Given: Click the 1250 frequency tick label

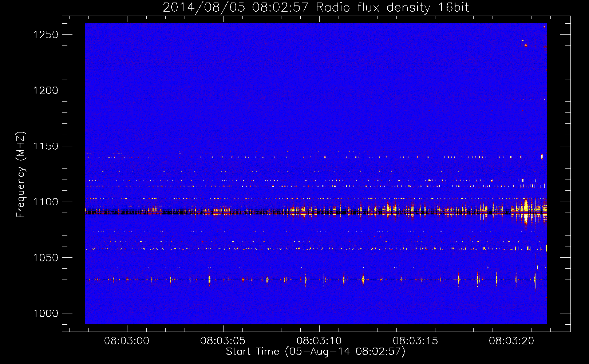Looking at the screenshot, I should pos(46,35).
